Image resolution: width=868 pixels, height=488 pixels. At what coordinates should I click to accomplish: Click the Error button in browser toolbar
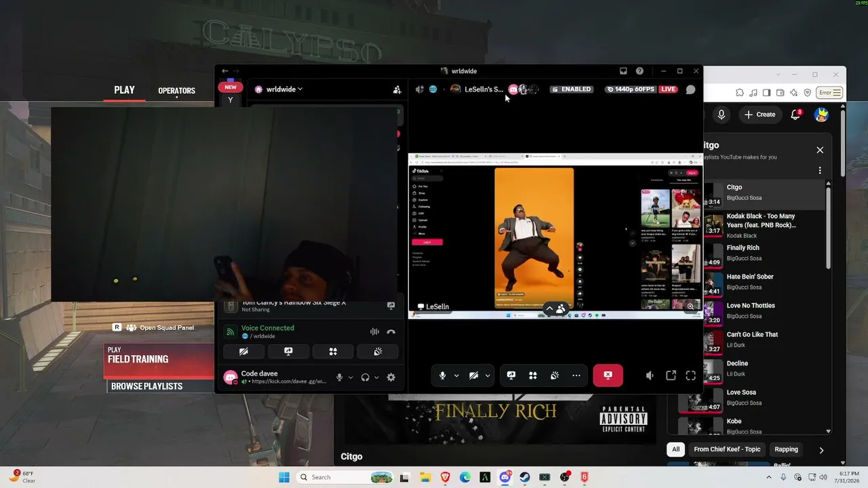(830, 93)
